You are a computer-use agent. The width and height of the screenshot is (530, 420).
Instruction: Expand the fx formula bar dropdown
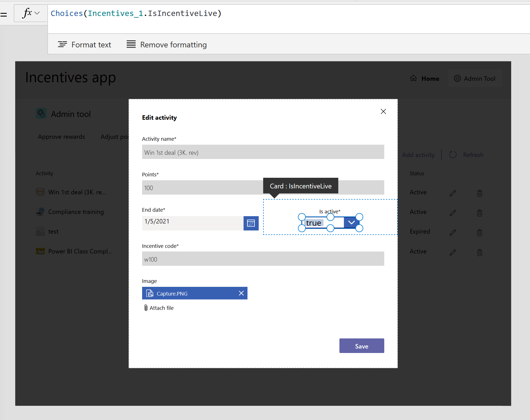[37, 13]
